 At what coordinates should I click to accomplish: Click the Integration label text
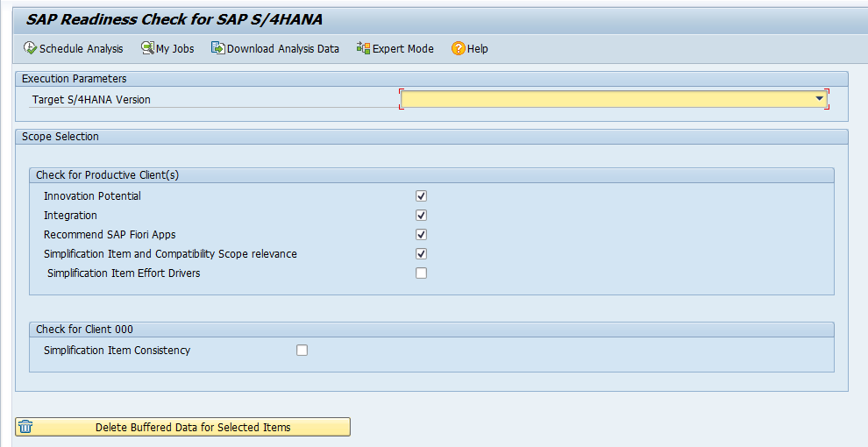coord(70,216)
